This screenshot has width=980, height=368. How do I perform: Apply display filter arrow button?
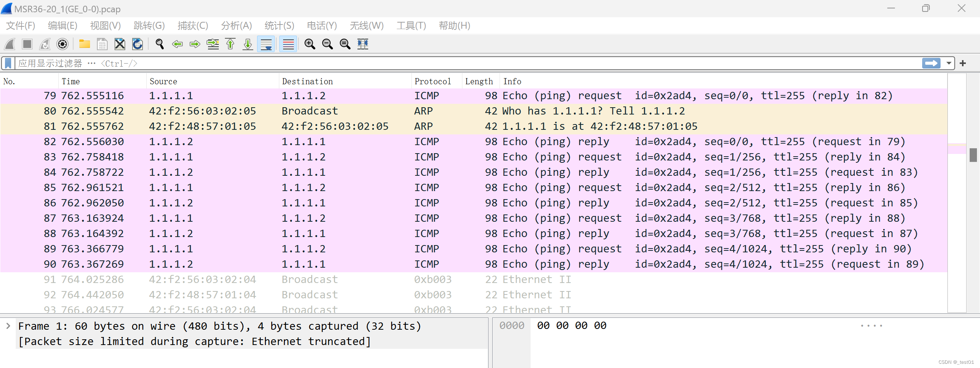coord(931,63)
